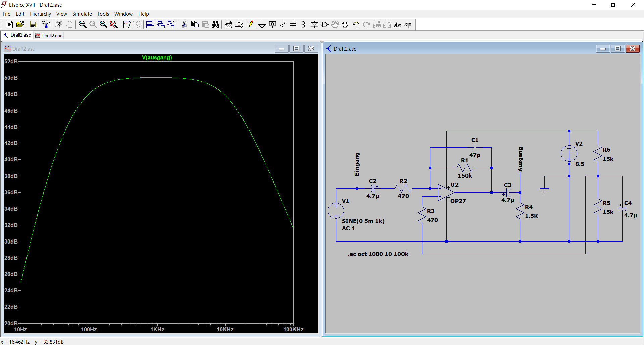Screen dimensions: 644x345
Task: Click the V(ausgang) trace label
Action: (157, 57)
